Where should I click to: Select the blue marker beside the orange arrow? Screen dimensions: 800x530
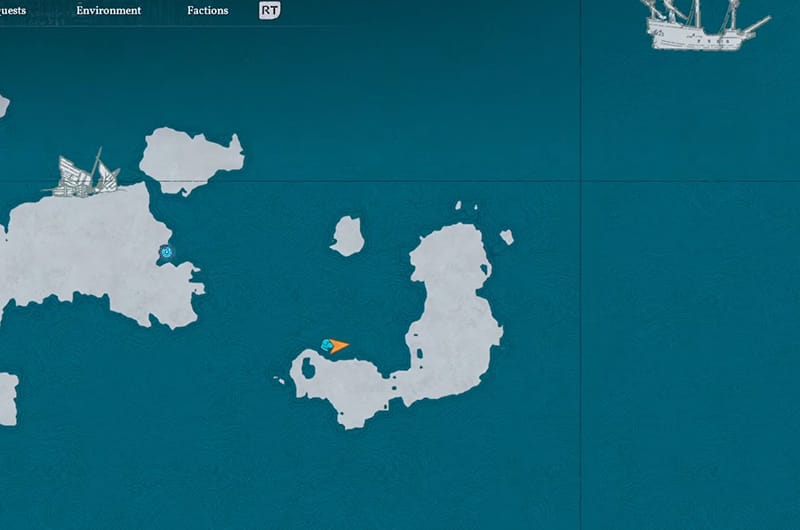[x=326, y=346]
